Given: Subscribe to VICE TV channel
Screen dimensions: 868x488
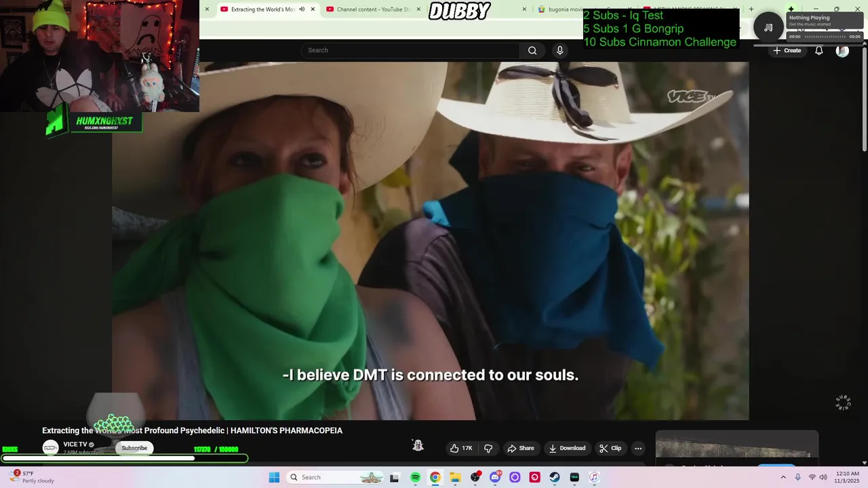Looking at the screenshot, I should point(134,448).
